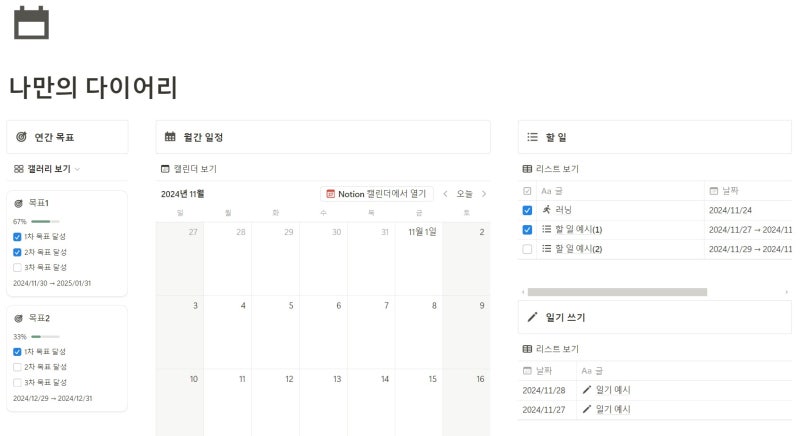The width and height of the screenshot is (800, 436).
Task: Click date range 2024/11/30 → 2025/01/31
Action: (x=52, y=283)
